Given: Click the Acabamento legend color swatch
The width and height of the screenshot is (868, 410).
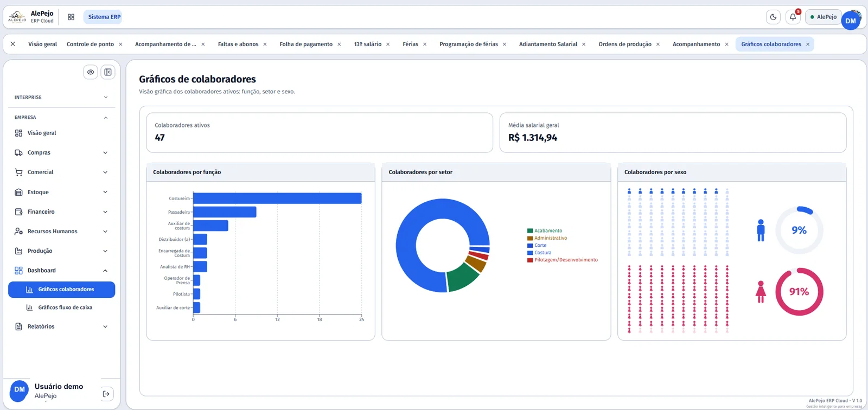Looking at the screenshot, I should pos(530,231).
